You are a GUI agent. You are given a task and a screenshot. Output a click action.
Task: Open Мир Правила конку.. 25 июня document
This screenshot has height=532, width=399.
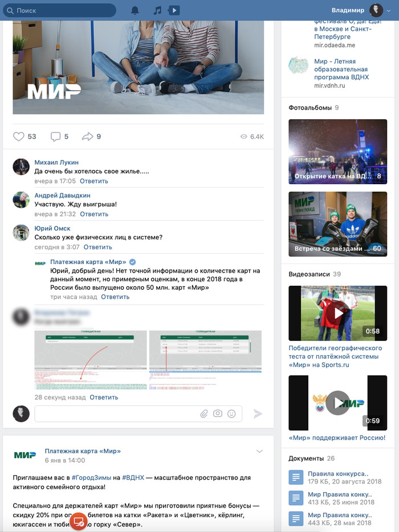(340, 494)
